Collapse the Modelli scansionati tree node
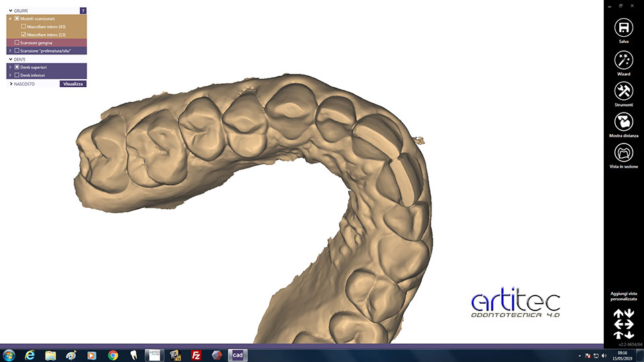This screenshot has width=644, height=362. click(10, 18)
